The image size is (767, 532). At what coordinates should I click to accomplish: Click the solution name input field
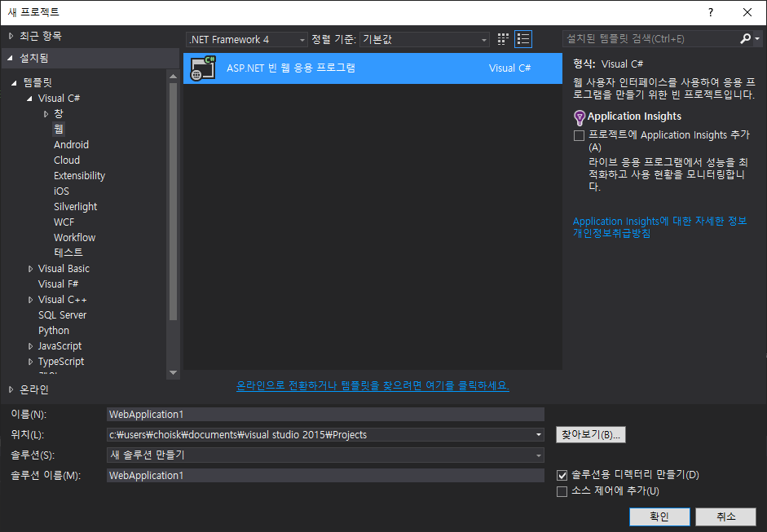[325, 475]
